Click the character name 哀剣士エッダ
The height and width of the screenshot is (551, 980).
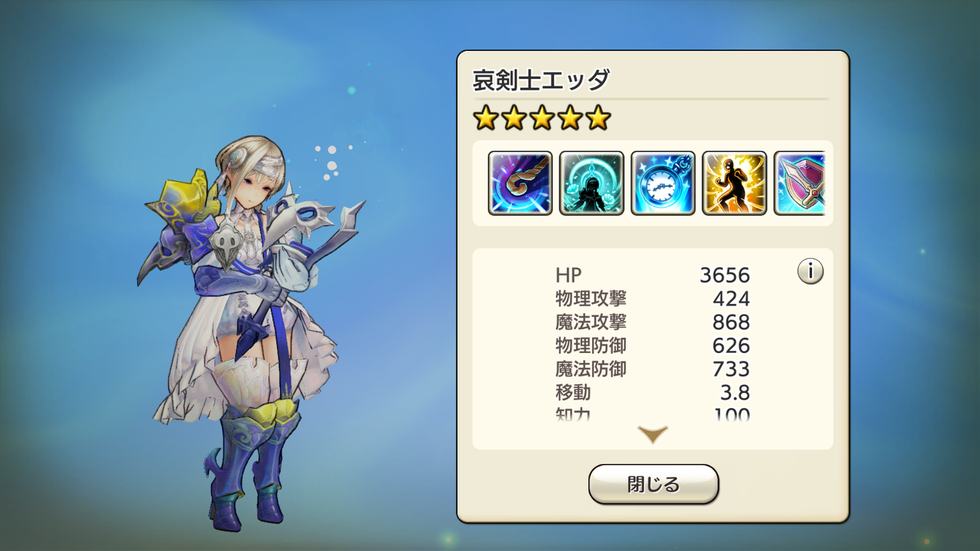(x=541, y=80)
